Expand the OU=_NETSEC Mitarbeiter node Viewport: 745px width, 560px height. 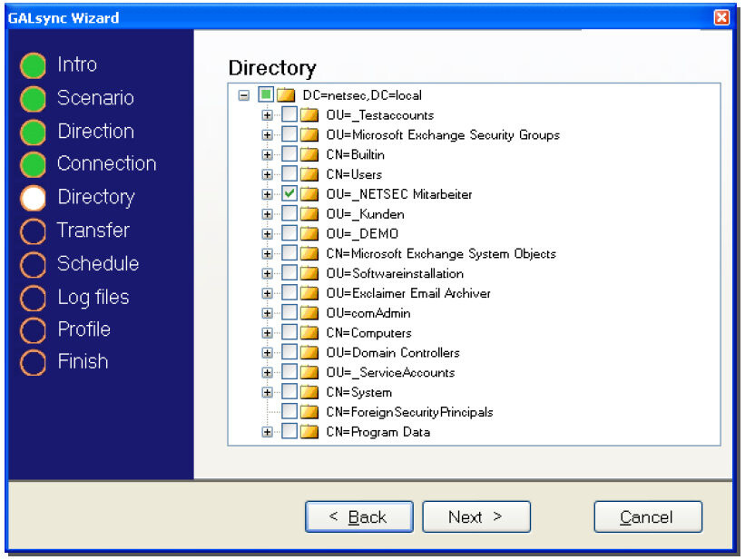[267, 194]
